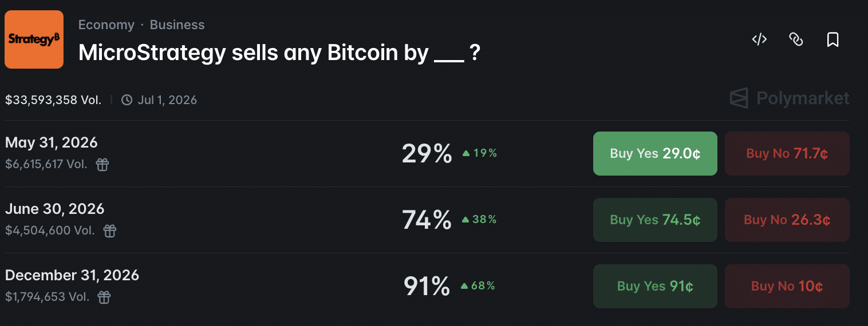Buy Yes at 29.0¢ for May 31

pyautogui.click(x=655, y=153)
